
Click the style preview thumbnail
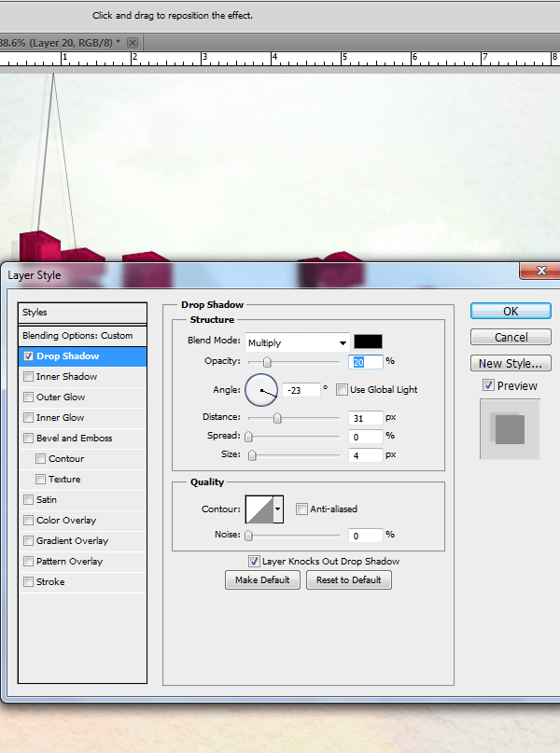(510, 429)
